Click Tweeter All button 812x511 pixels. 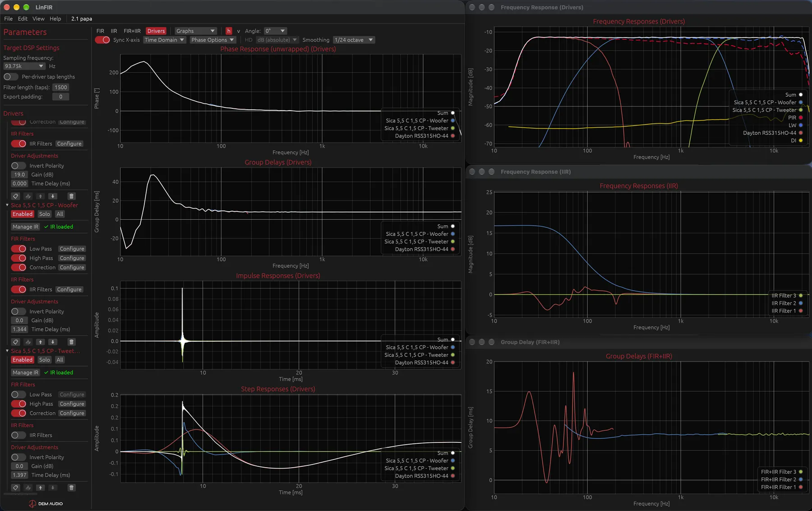(x=60, y=360)
